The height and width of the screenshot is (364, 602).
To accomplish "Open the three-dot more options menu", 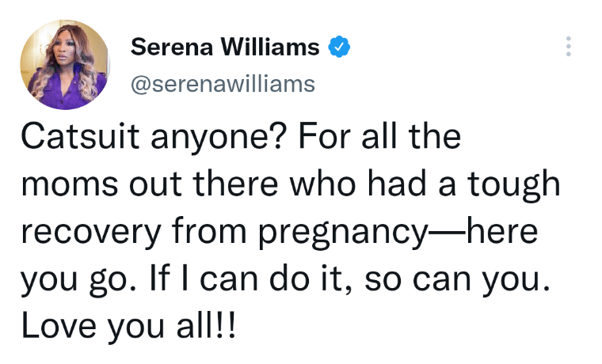I will coord(569,47).
